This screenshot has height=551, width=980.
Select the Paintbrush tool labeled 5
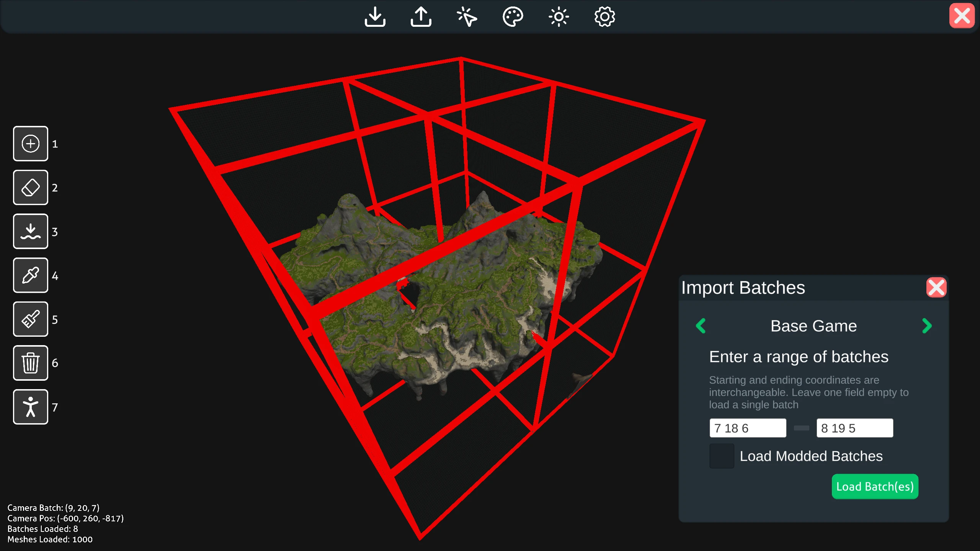point(31,319)
